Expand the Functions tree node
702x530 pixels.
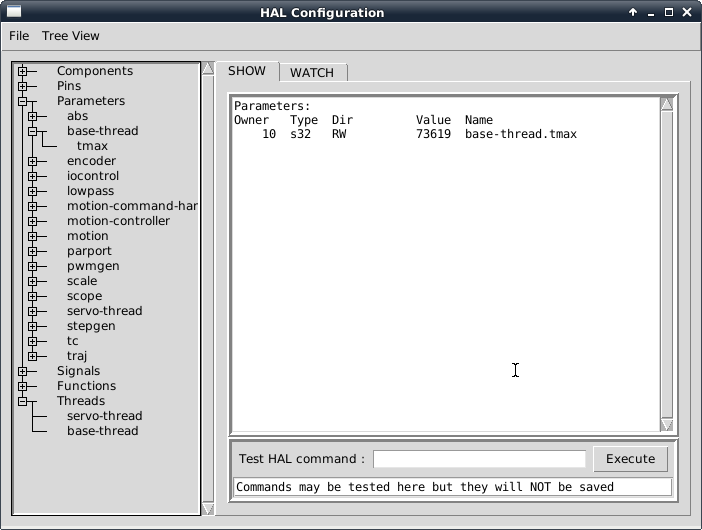click(x=22, y=386)
